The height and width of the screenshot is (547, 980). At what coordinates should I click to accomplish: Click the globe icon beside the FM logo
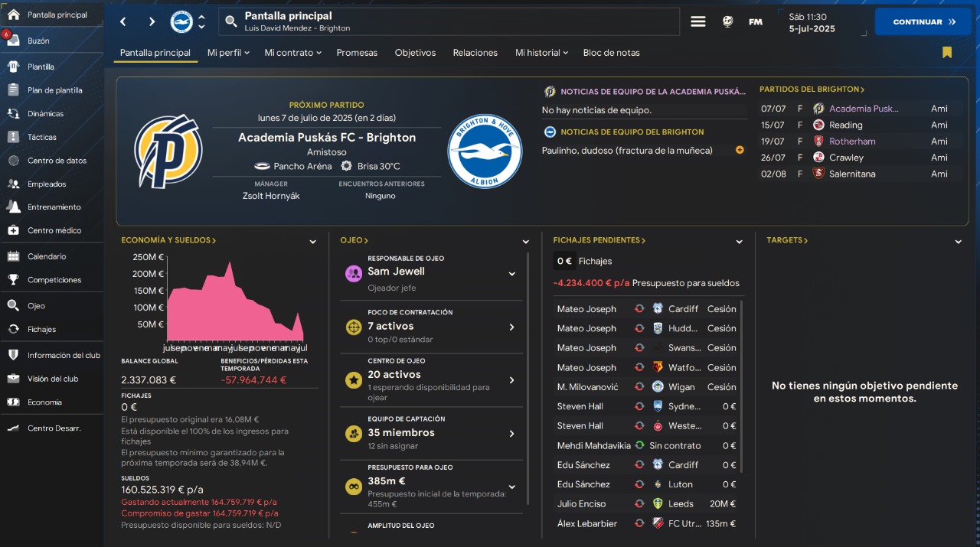pos(727,21)
